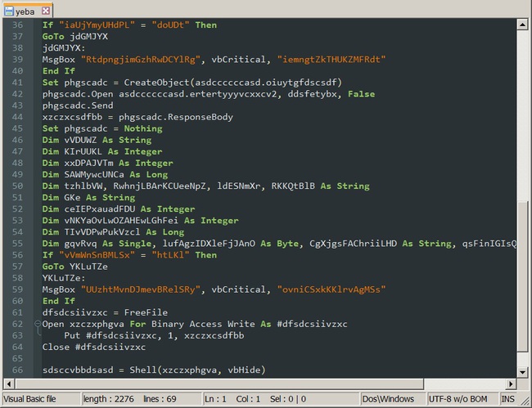Click 'xzczxphgva' in the Open statement
This screenshot has width=532, height=408.
(x=97, y=324)
